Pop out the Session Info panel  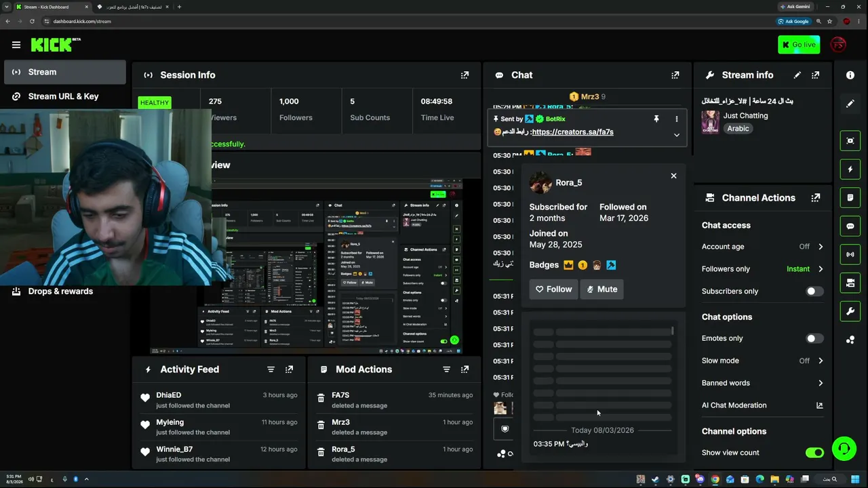tap(465, 75)
